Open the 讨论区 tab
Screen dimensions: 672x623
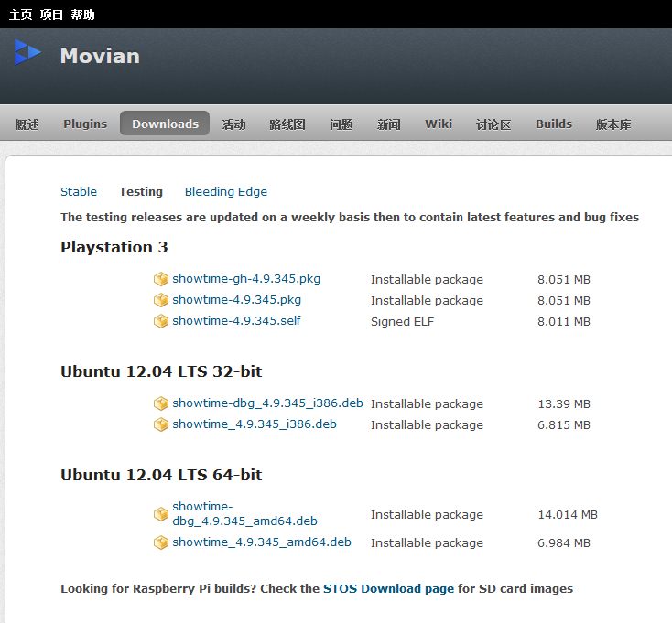coord(493,124)
